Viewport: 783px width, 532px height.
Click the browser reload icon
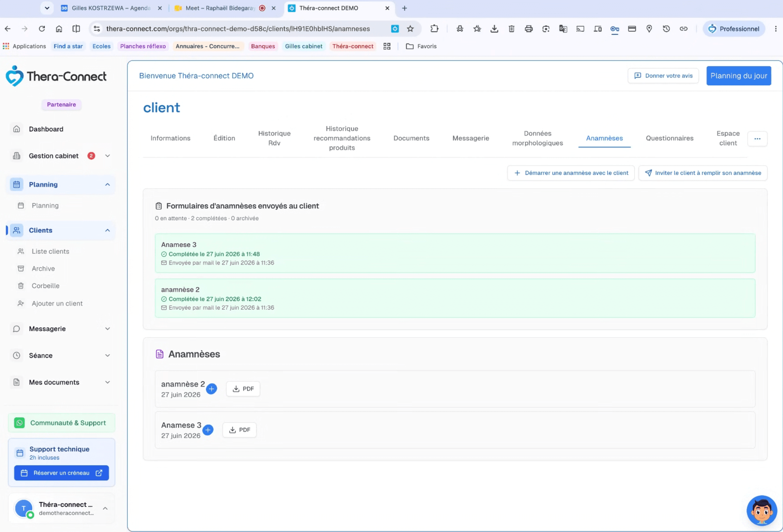tap(42, 29)
